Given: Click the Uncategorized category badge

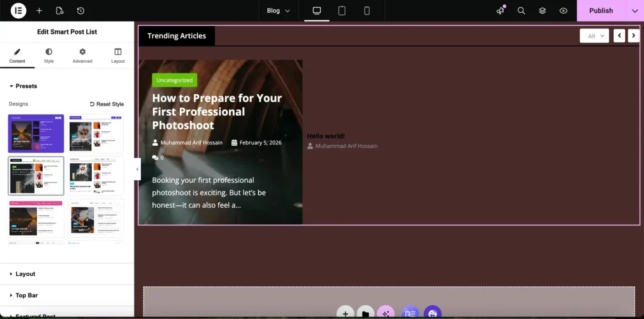Looking at the screenshot, I should [x=175, y=80].
